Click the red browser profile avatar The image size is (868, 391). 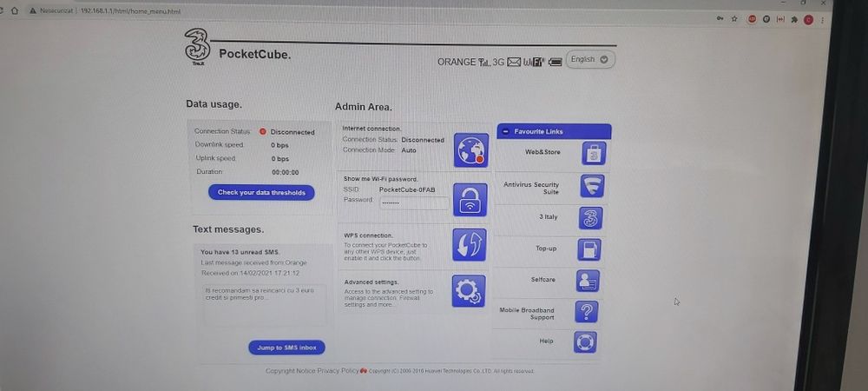pyautogui.click(x=808, y=20)
